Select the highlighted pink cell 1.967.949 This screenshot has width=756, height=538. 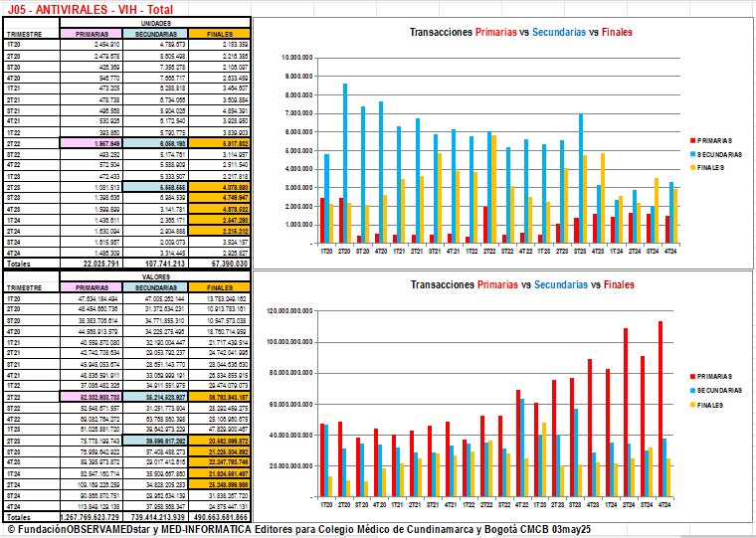90,142
